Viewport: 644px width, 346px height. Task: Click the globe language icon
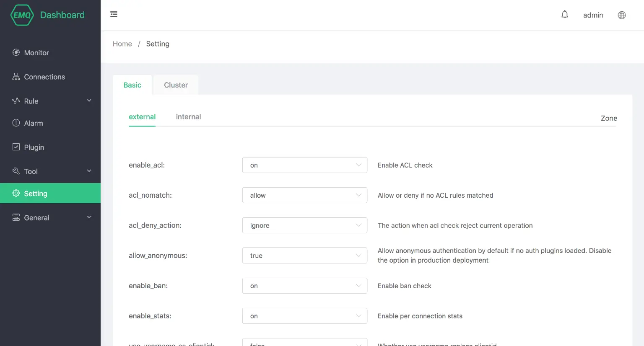622,15
